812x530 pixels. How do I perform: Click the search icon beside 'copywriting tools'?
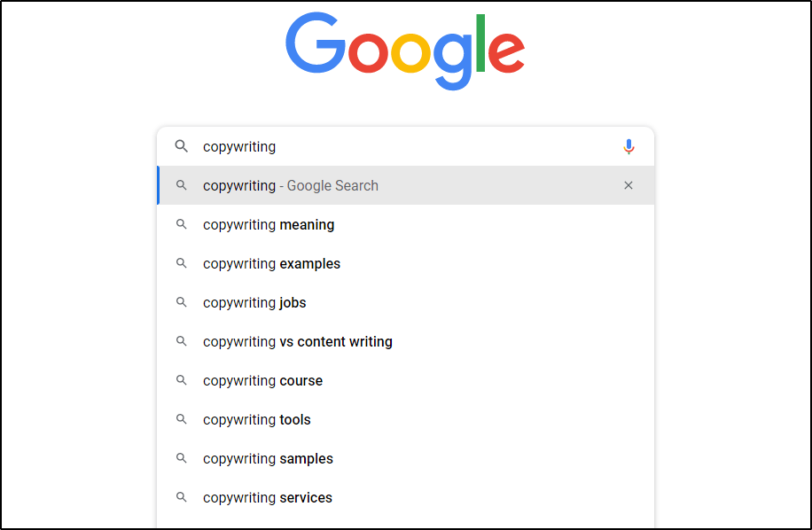182,419
